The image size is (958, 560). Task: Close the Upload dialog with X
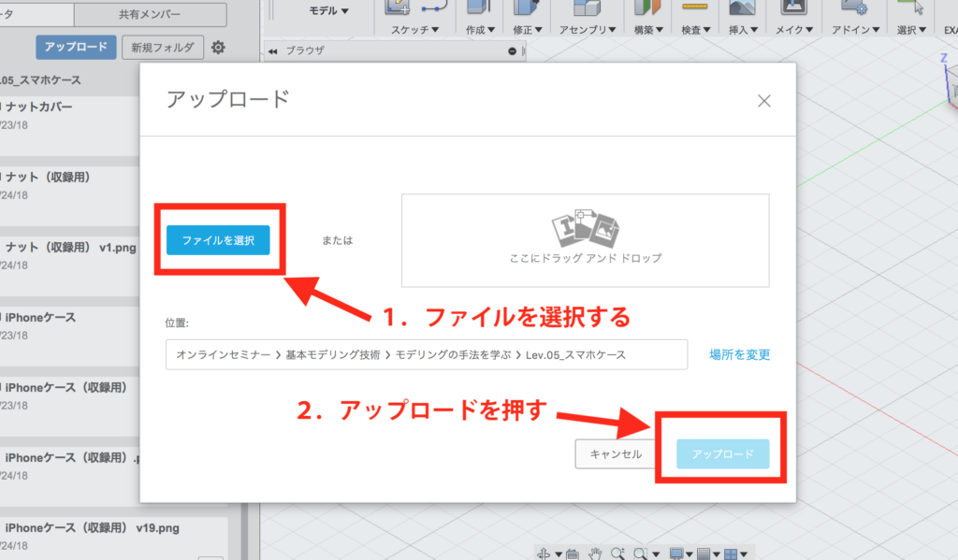(764, 101)
